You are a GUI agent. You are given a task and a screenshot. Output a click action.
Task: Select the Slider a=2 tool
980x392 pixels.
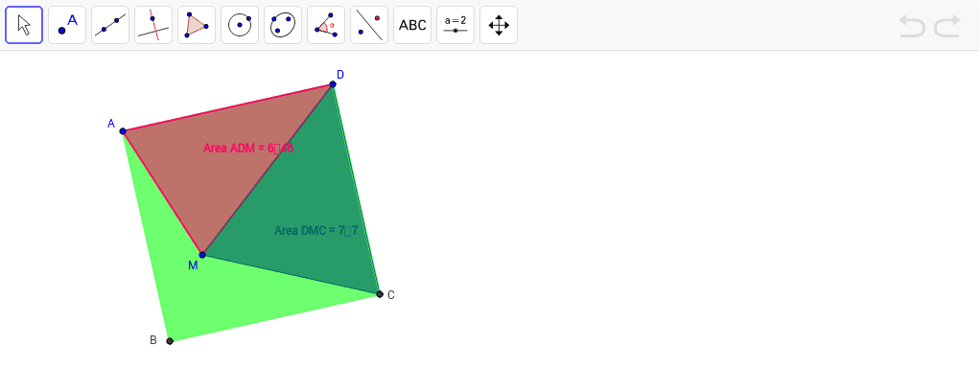point(455,25)
